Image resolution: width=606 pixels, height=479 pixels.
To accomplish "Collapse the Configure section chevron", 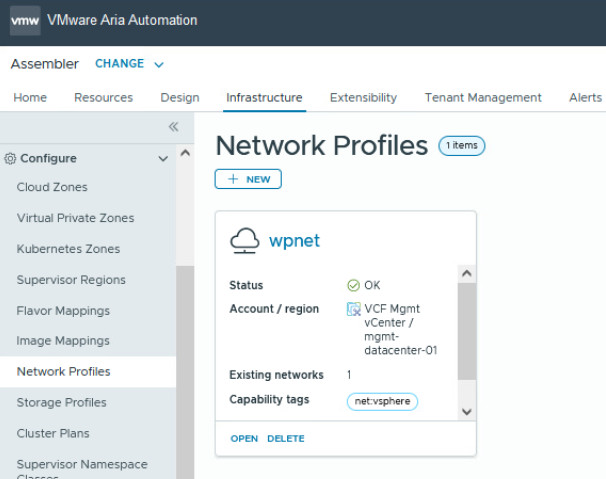I will click(x=163, y=159).
